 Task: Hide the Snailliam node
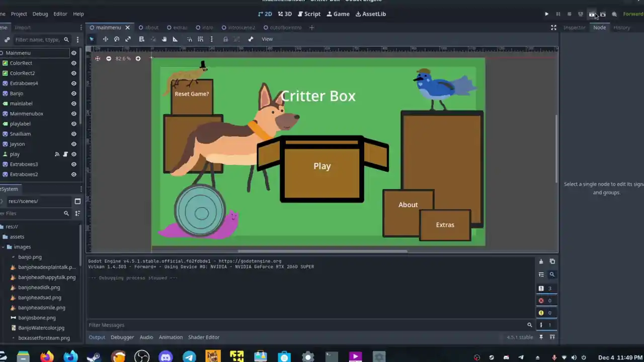[x=73, y=134]
